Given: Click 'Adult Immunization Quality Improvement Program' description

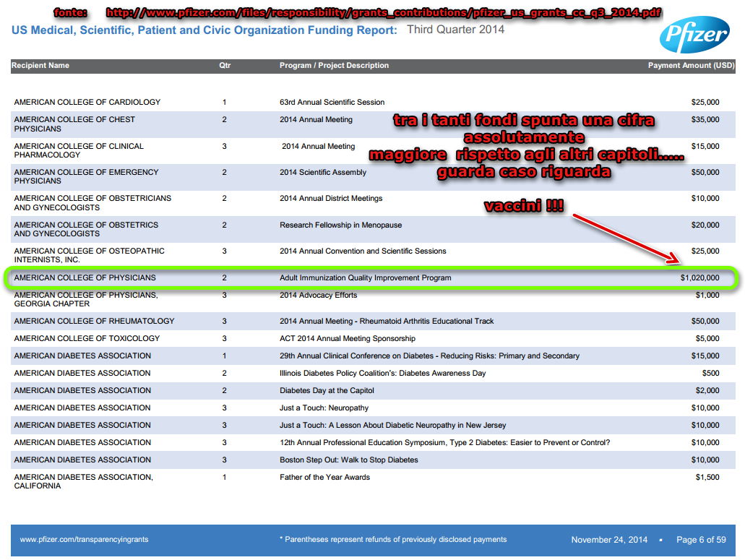Looking at the screenshot, I should [x=366, y=278].
